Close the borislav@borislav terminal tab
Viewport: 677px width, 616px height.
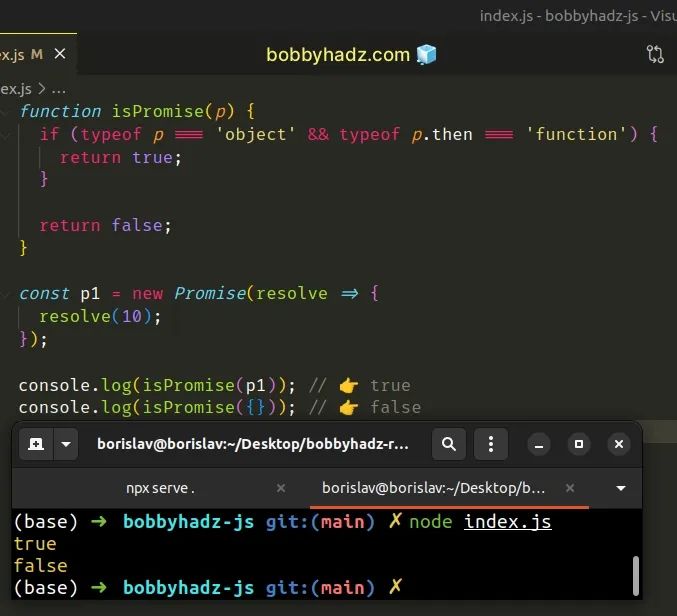click(570, 488)
